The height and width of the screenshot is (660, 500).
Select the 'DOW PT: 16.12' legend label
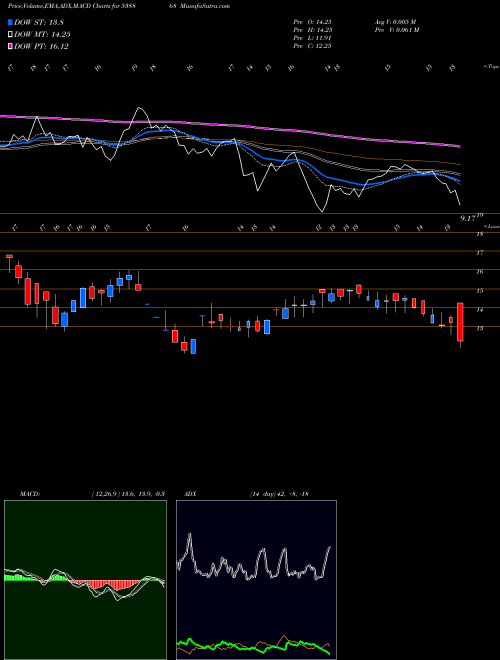[x=41, y=46]
